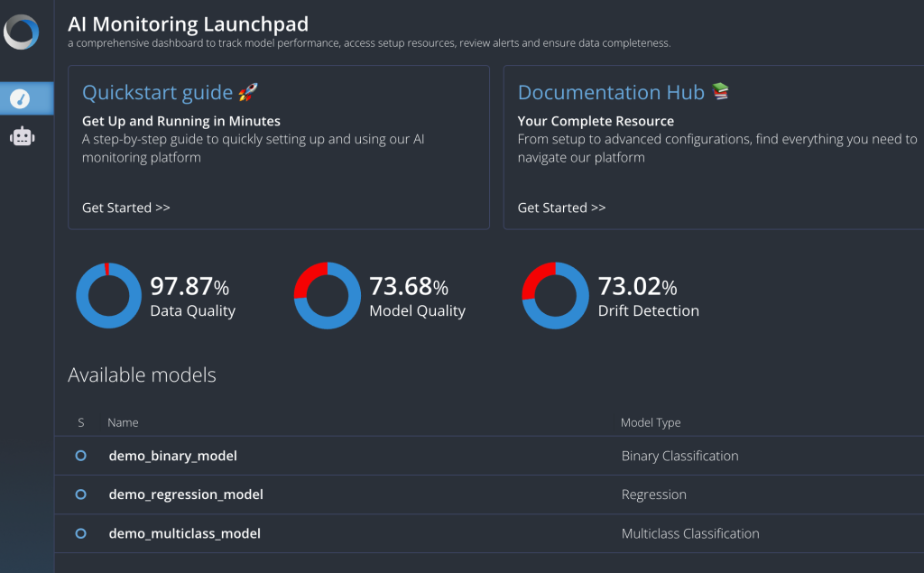The width and height of the screenshot is (924, 573).
Task: Click the Available models heading
Action: (x=142, y=374)
